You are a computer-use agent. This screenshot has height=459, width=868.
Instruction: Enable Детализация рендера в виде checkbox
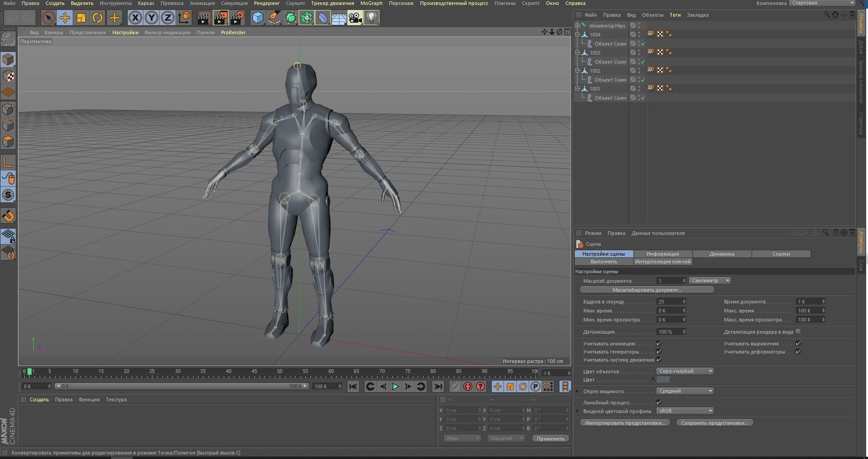[798, 331]
